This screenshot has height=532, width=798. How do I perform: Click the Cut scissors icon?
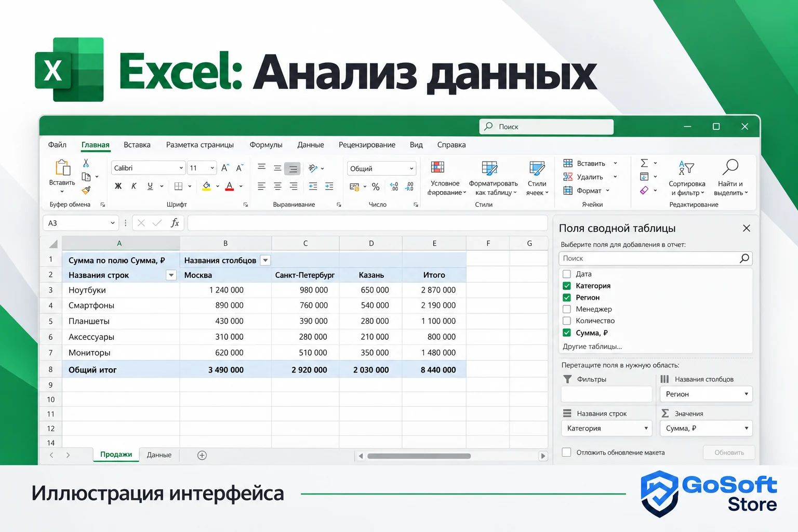pos(86,163)
